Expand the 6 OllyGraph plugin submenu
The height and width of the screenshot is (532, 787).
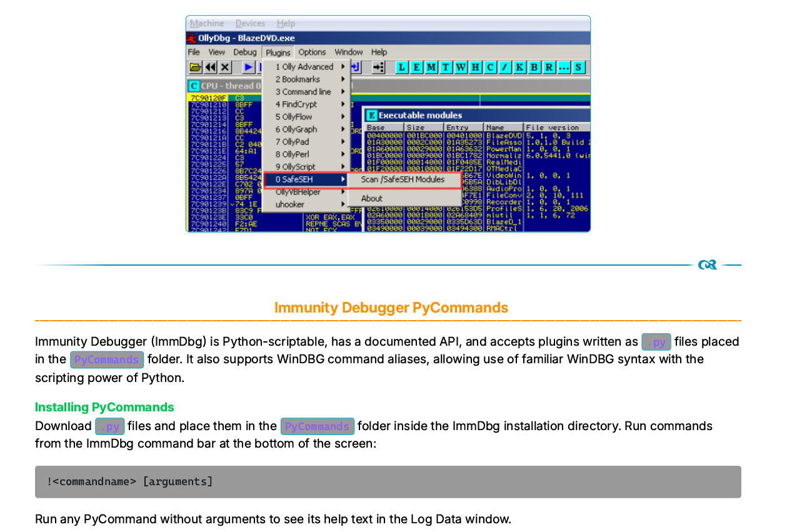(305, 129)
